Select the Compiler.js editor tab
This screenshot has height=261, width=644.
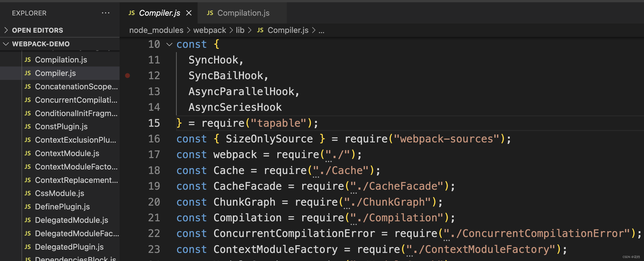click(x=159, y=13)
